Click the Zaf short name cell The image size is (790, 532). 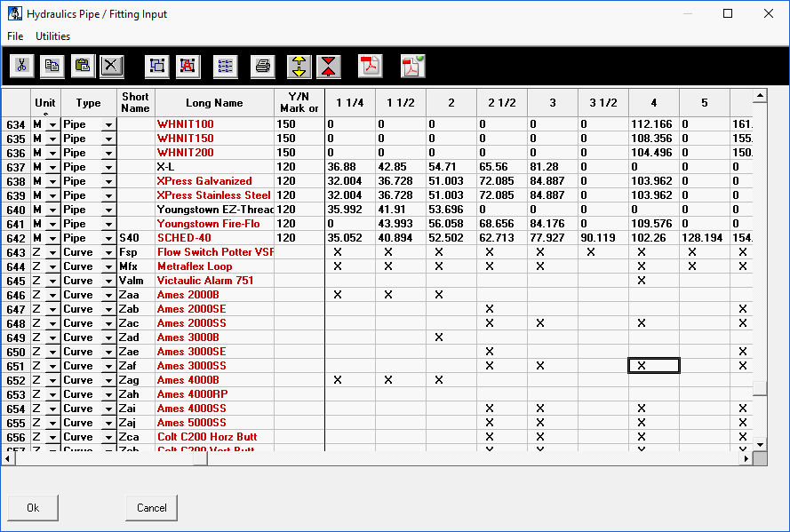(x=136, y=366)
